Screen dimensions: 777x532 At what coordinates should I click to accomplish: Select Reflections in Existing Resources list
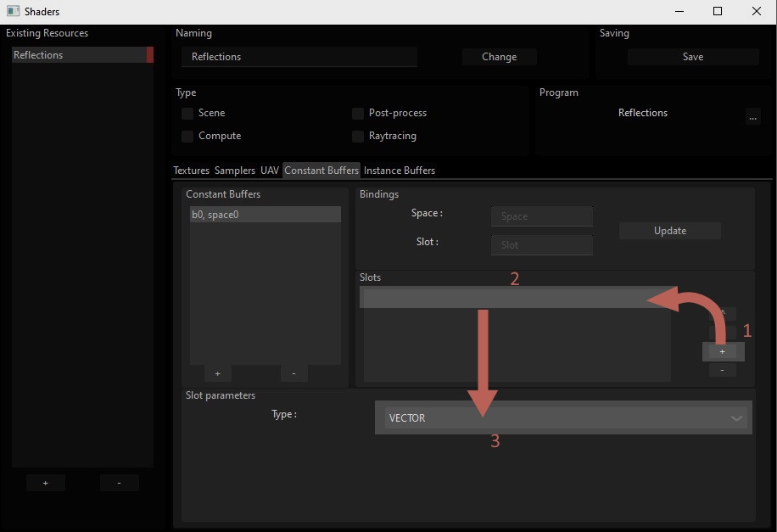(82, 55)
